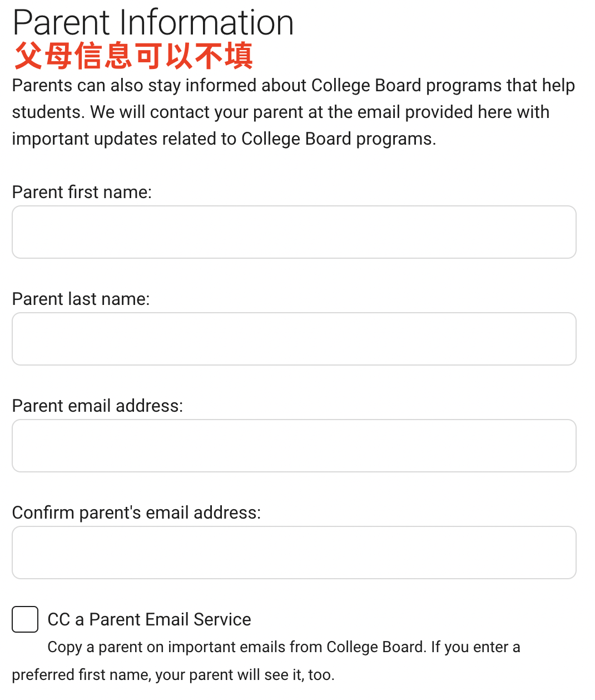Click the 'Parent email address:' label
The width and height of the screenshot is (595, 700).
click(97, 406)
